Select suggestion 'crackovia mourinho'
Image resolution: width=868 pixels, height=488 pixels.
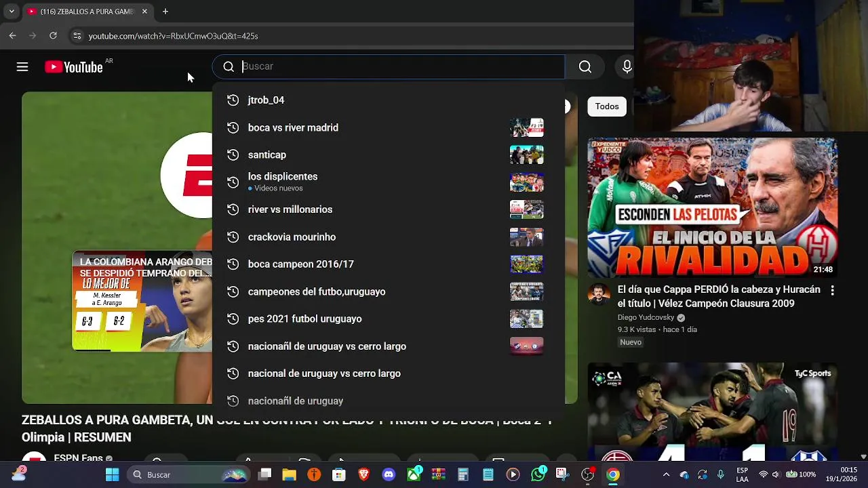(x=388, y=237)
